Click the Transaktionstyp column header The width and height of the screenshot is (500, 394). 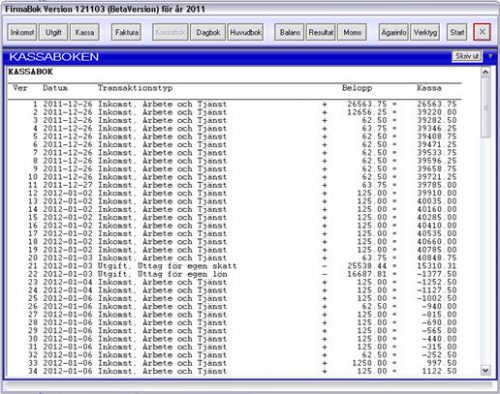click(135, 88)
